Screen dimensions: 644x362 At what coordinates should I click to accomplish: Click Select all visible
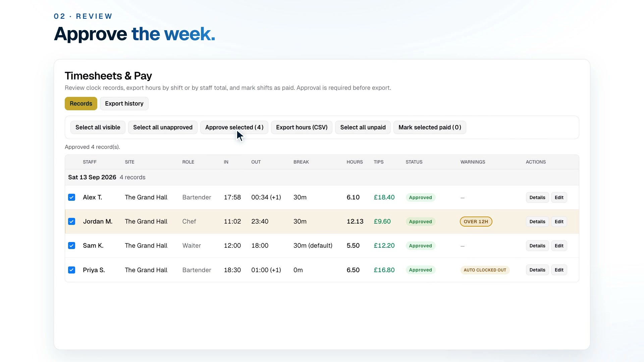[x=98, y=127]
